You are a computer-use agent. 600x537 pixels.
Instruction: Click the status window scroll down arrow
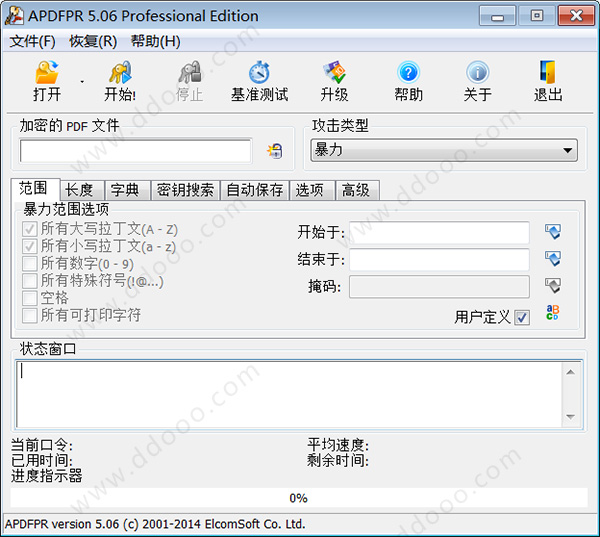[x=571, y=417]
